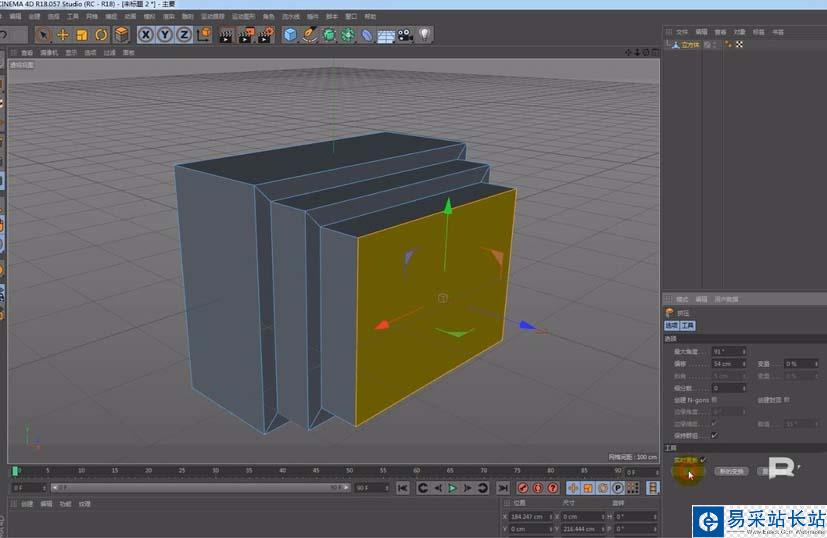Click the Scale tool icon

coord(82,35)
